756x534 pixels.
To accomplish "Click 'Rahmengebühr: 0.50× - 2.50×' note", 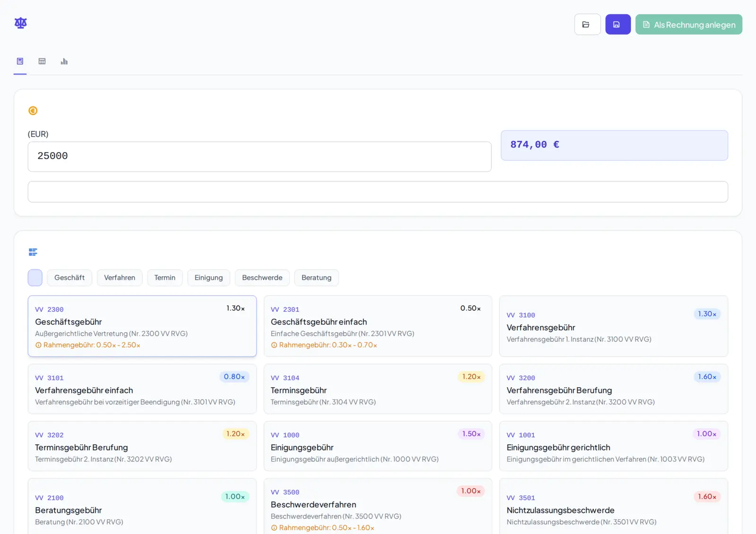I will (x=92, y=345).
